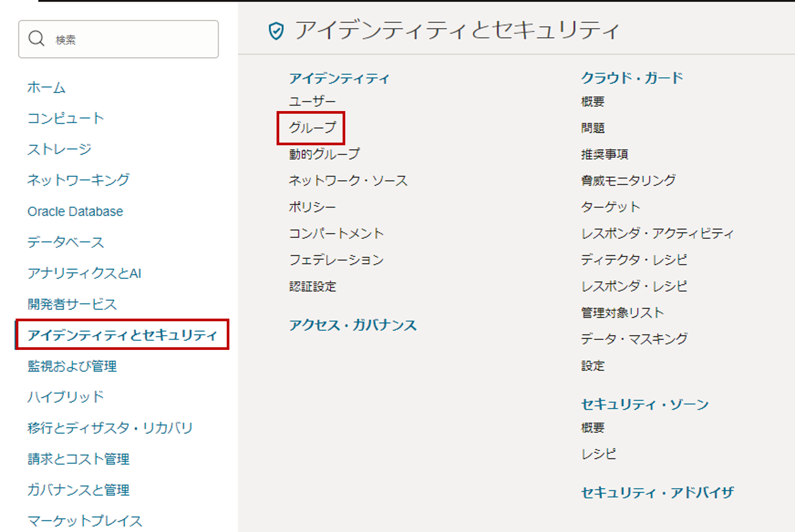Image resolution: width=795 pixels, height=532 pixels.
Task: Open アナリティクスとAI menu category
Action: pyautogui.click(x=85, y=273)
